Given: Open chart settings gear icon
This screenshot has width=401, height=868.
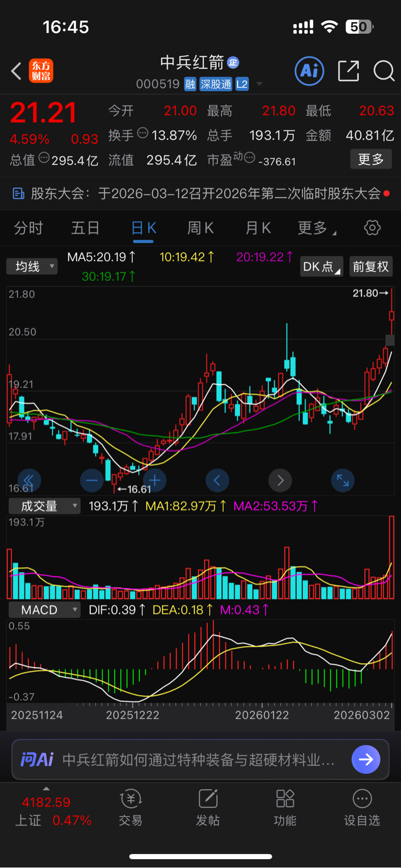Looking at the screenshot, I should pos(372,228).
